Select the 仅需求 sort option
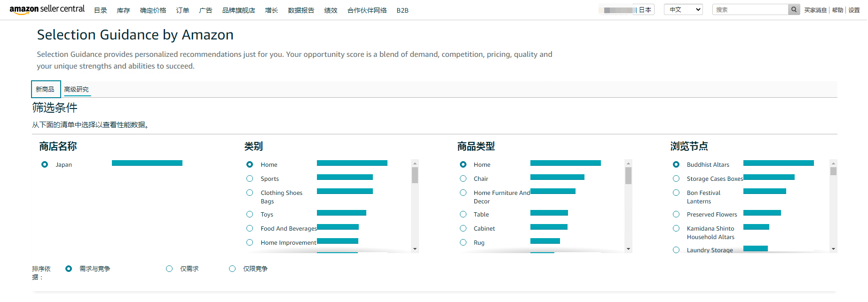The height and width of the screenshot is (302, 868). click(x=169, y=269)
